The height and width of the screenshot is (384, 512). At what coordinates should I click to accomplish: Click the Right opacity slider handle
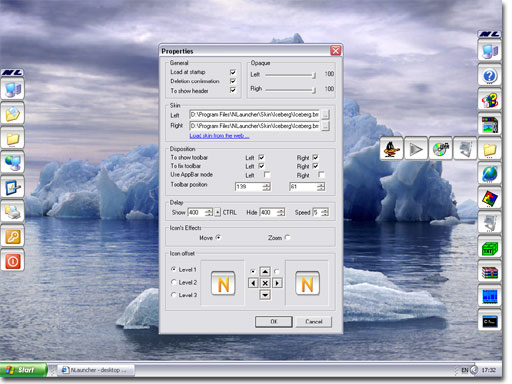click(314, 90)
